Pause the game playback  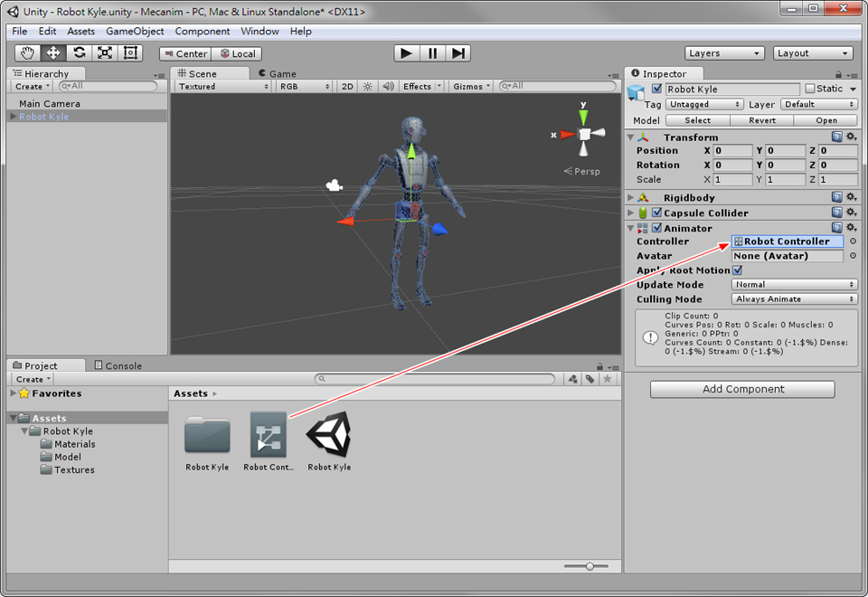click(x=432, y=53)
